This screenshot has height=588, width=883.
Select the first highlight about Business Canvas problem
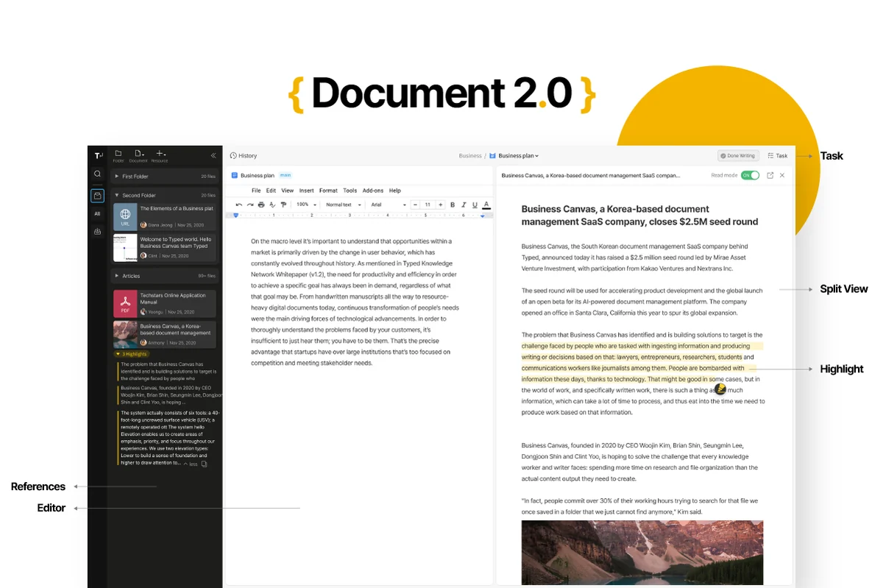point(168,371)
